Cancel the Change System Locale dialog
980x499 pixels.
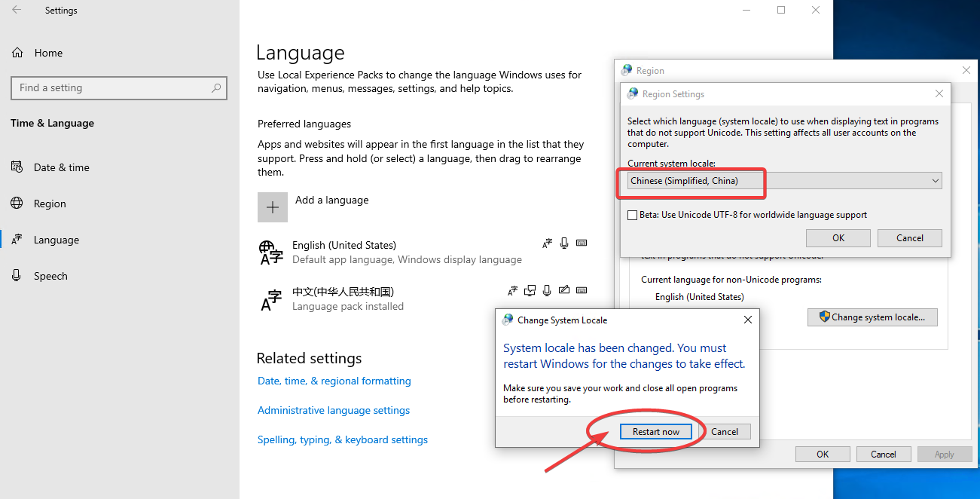pos(725,432)
